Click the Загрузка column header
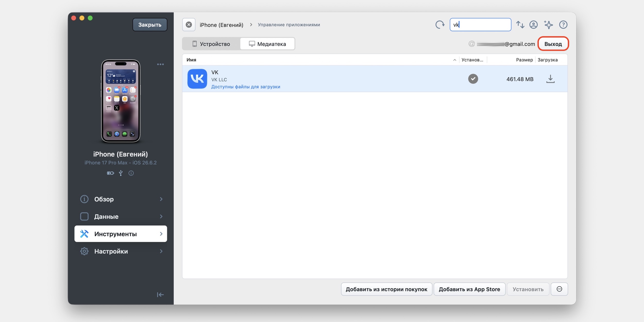This screenshot has width=644, height=322. click(x=547, y=60)
